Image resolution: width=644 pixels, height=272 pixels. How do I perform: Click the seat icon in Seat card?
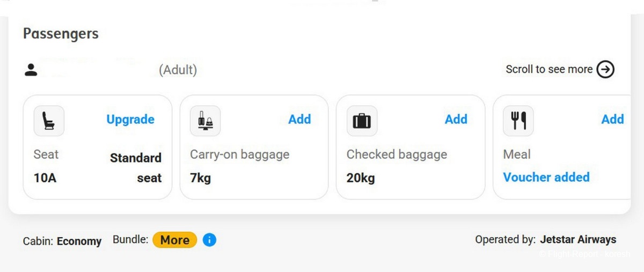49,121
